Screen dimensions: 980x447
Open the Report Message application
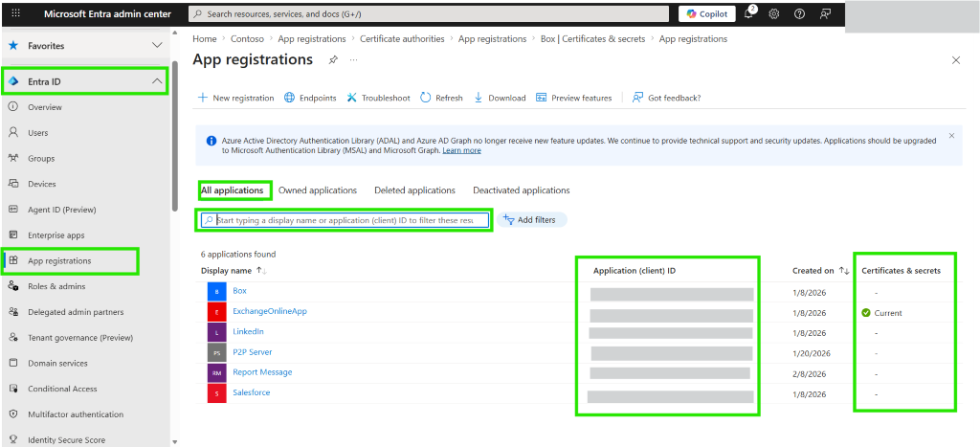(x=262, y=372)
